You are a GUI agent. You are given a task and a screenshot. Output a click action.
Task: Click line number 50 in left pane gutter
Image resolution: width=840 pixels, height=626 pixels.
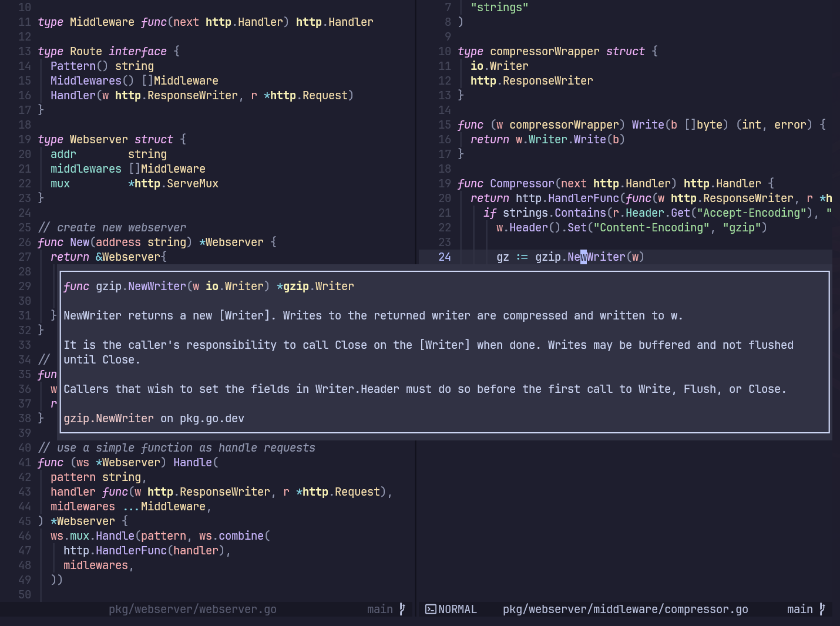pos(25,594)
